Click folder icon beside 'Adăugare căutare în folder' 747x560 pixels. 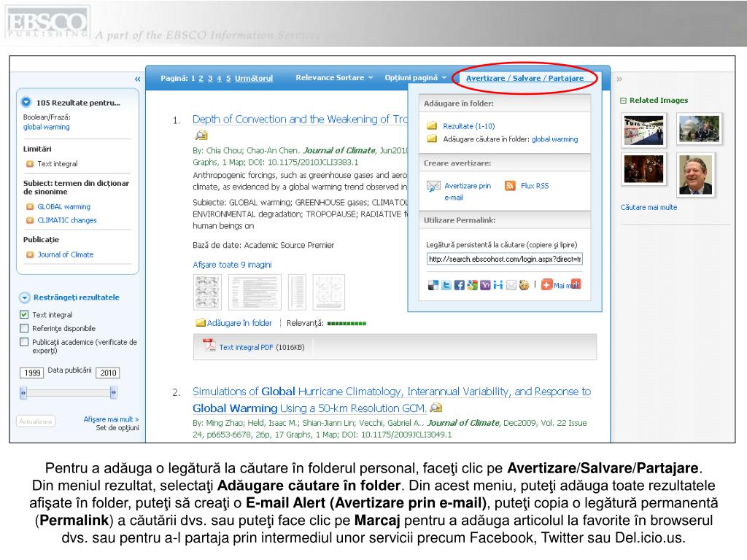(x=432, y=139)
